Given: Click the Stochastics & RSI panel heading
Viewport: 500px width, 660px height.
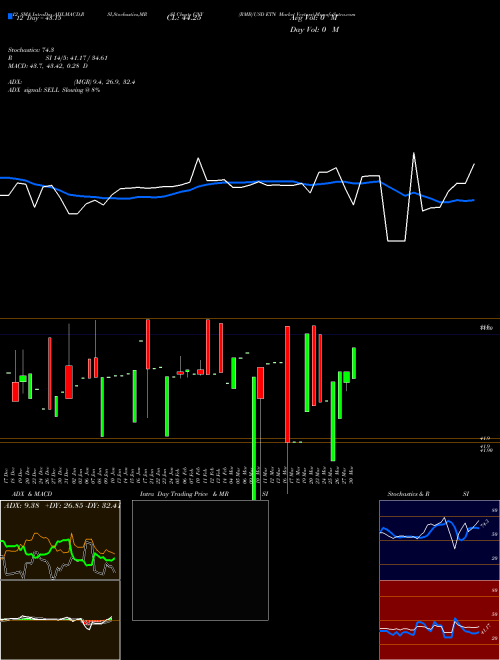Looking at the screenshot, I should point(428,494).
